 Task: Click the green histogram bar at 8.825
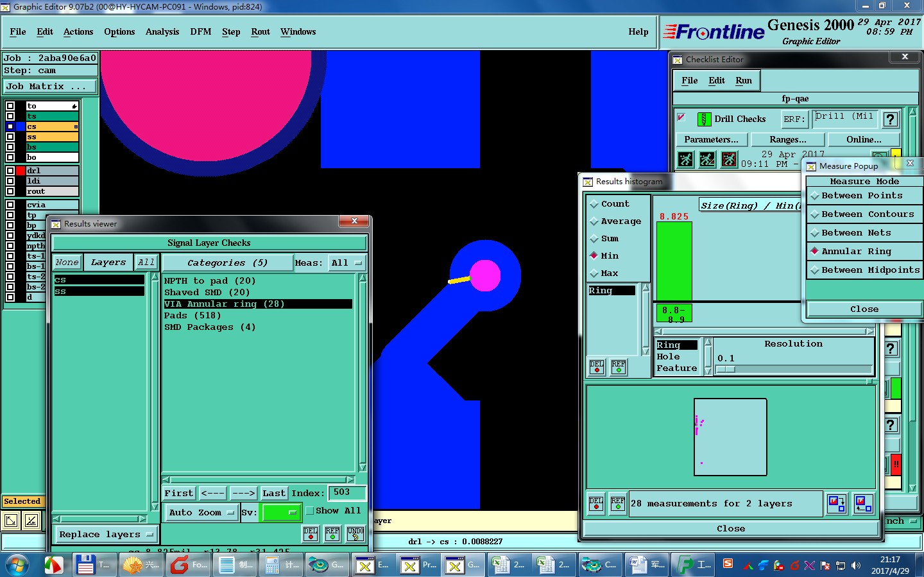(674, 261)
